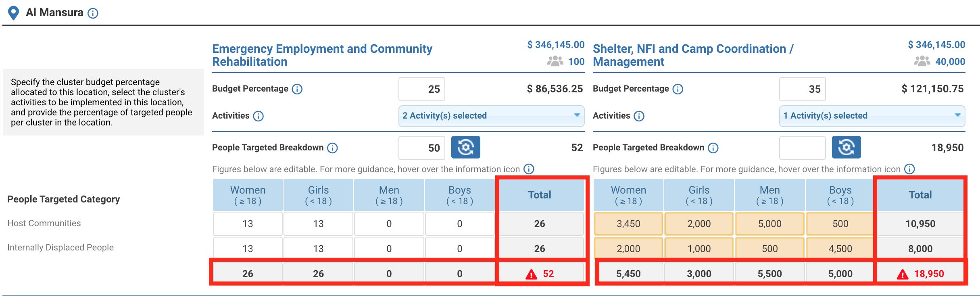Click the people icon beside 100 targeted

point(555,61)
